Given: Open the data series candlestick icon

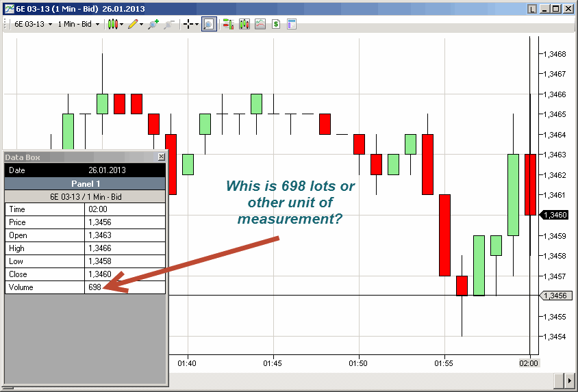Looking at the screenshot, I should pos(244,24).
